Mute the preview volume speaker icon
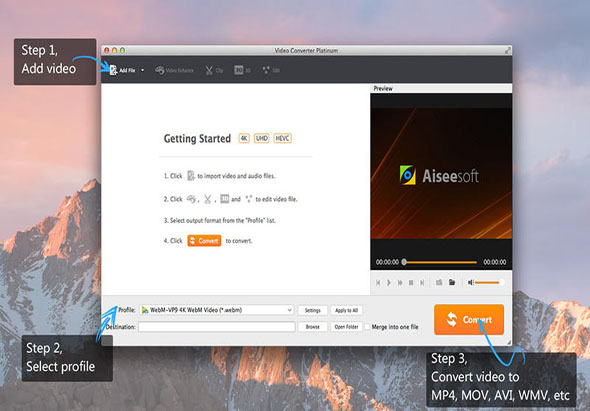 [x=470, y=282]
